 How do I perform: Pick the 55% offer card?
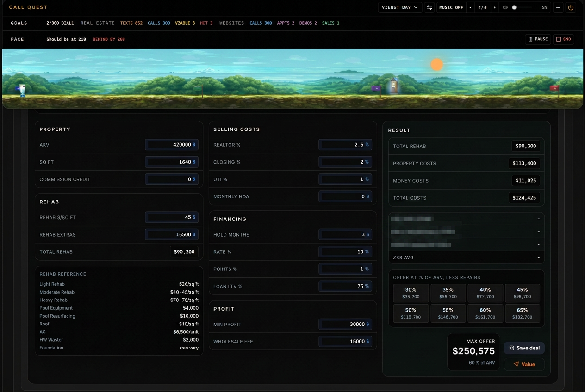(x=448, y=313)
